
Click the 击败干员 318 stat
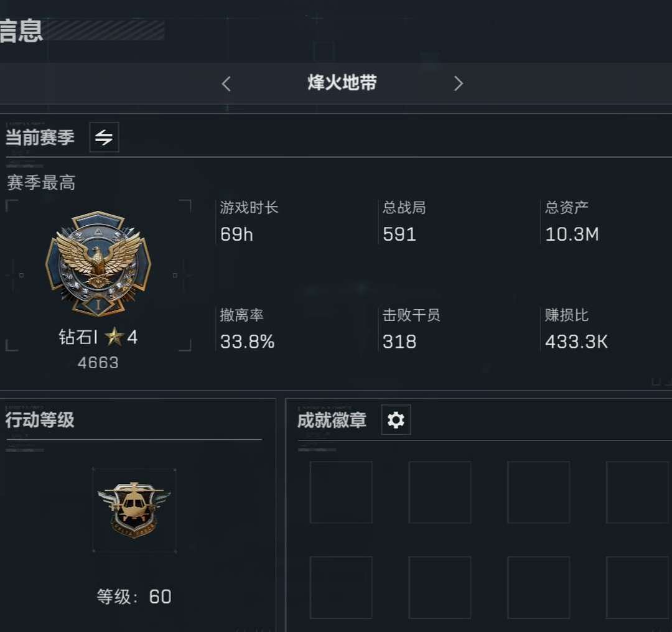point(411,329)
